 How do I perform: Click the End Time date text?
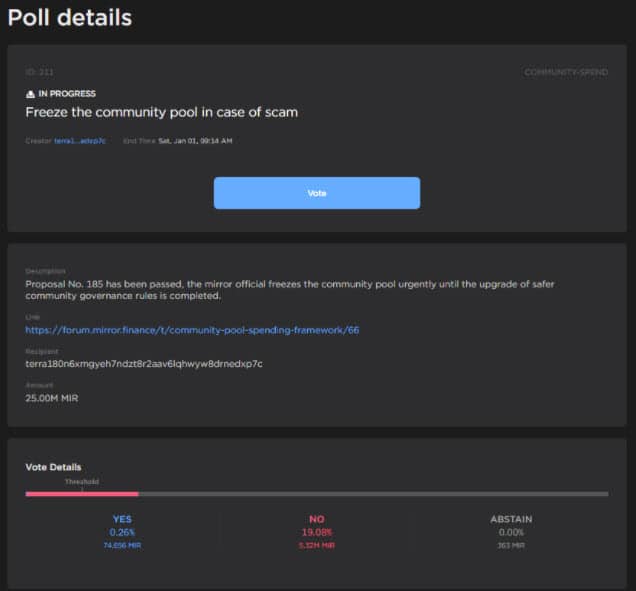[194, 141]
